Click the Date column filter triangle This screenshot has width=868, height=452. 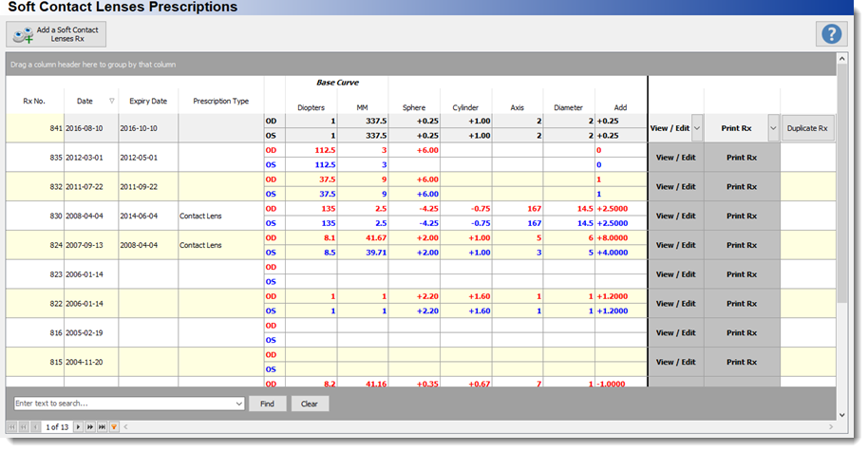click(x=112, y=102)
